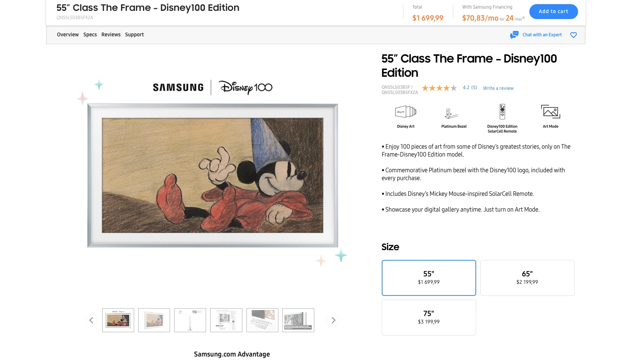Screen dimensions: 638x364
Task: Click the star rating icons
Action: pyautogui.click(x=439, y=88)
